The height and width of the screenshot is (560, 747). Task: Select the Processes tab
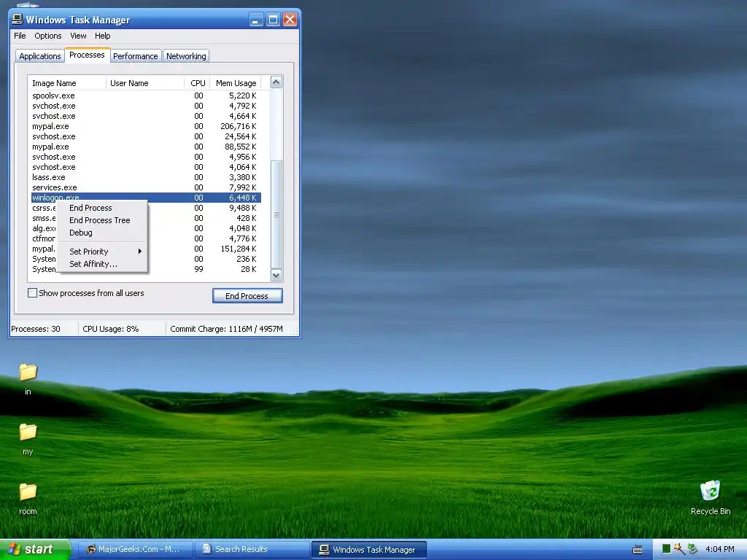click(87, 55)
